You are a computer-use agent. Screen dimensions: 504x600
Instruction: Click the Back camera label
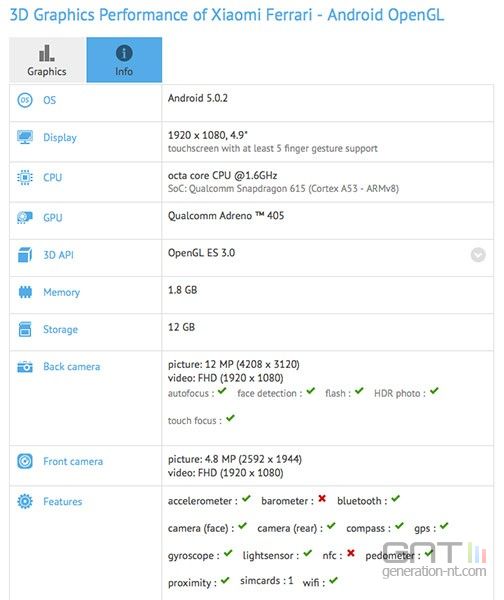click(72, 367)
